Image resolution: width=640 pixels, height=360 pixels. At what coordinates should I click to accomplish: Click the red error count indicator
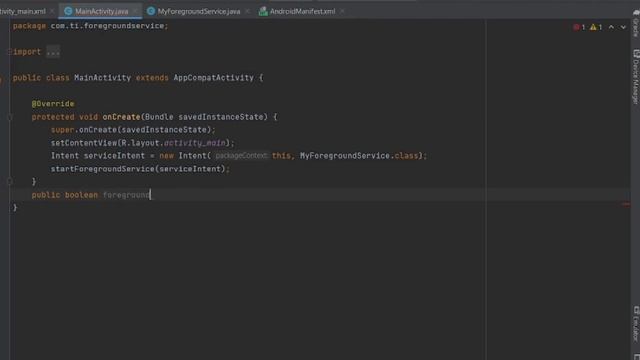click(579, 27)
